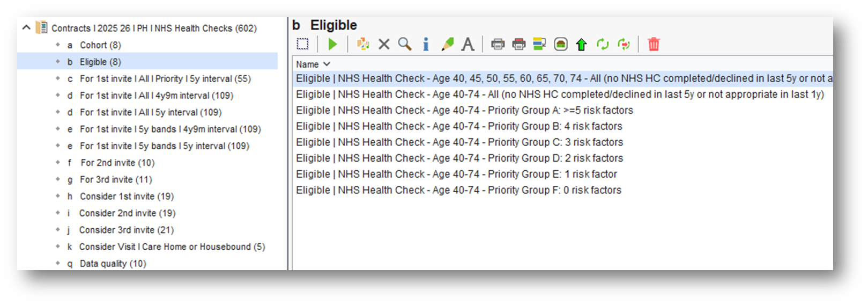Select report Priority Group C: 3 risk factors
The width and height of the screenshot is (868, 305).
(x=459, y=142)
